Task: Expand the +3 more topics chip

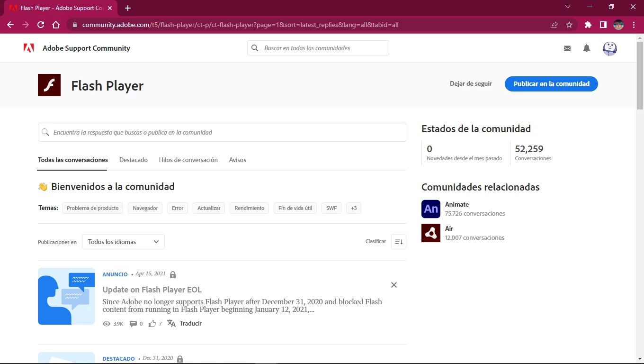Action: point(354,208)
